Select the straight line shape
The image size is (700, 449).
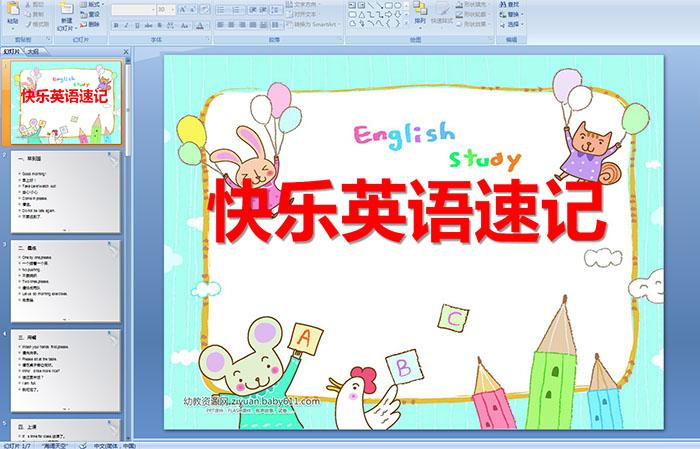pyautogui.click(x=370, y=5)
